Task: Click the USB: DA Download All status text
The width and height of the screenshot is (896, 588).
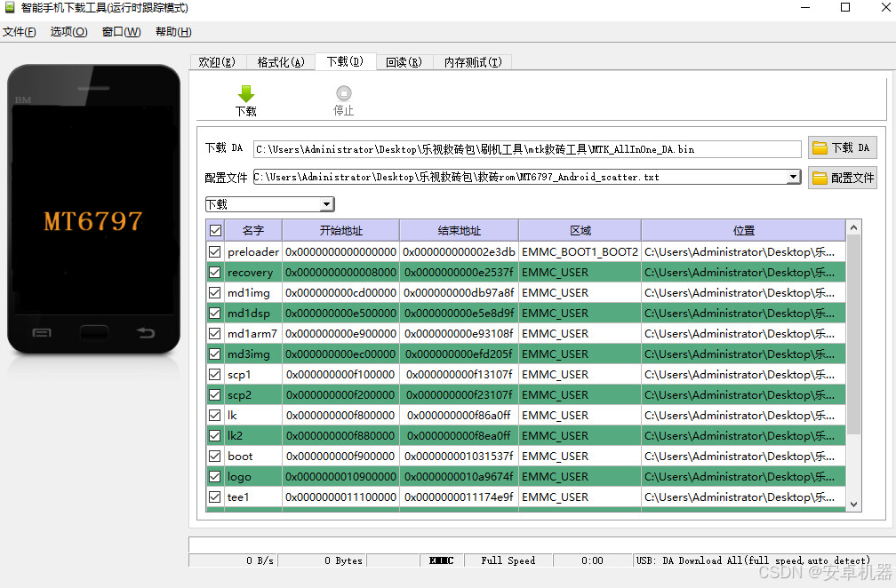Action: (753, 560)
